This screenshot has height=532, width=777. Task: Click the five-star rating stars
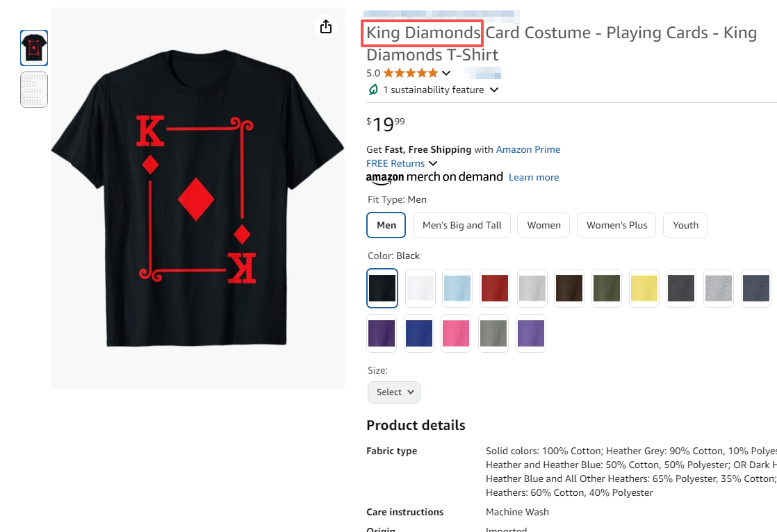point(410,73)
